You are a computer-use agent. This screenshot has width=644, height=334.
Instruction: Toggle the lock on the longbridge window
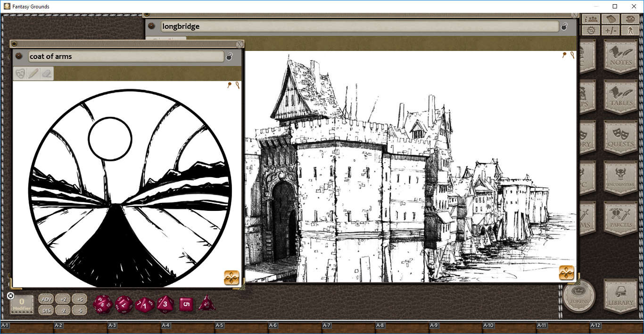(x=564, y=26)
